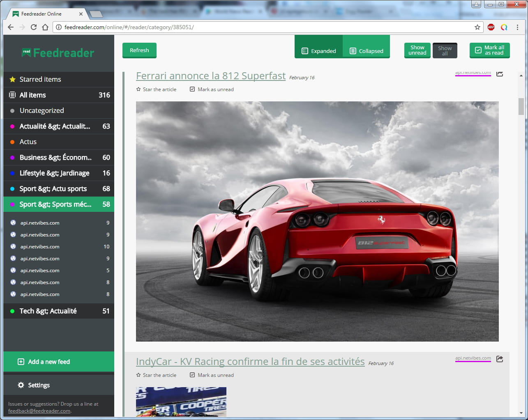Click api.netvibes.com source link on IndyCar article
Screen dimensions: 528x420
point(473,358)
